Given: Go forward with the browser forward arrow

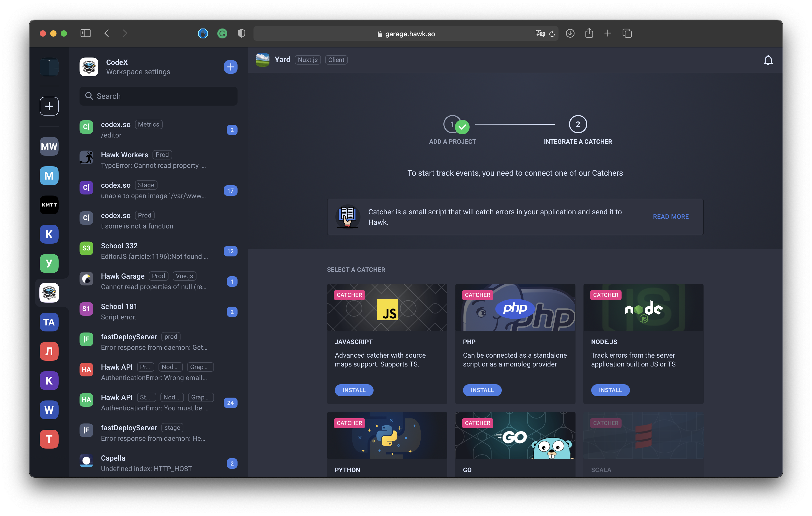Looking at the screenshot, I should coord(125,33).
